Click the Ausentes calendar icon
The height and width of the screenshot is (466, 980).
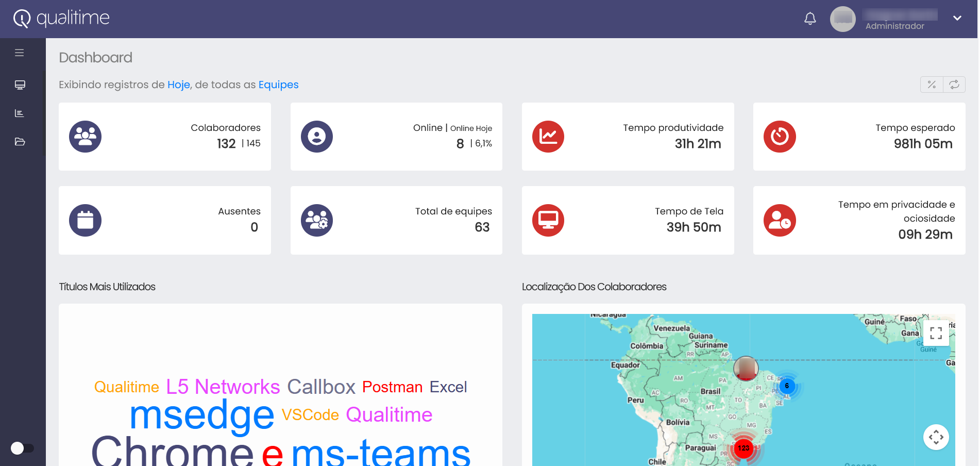86,220
